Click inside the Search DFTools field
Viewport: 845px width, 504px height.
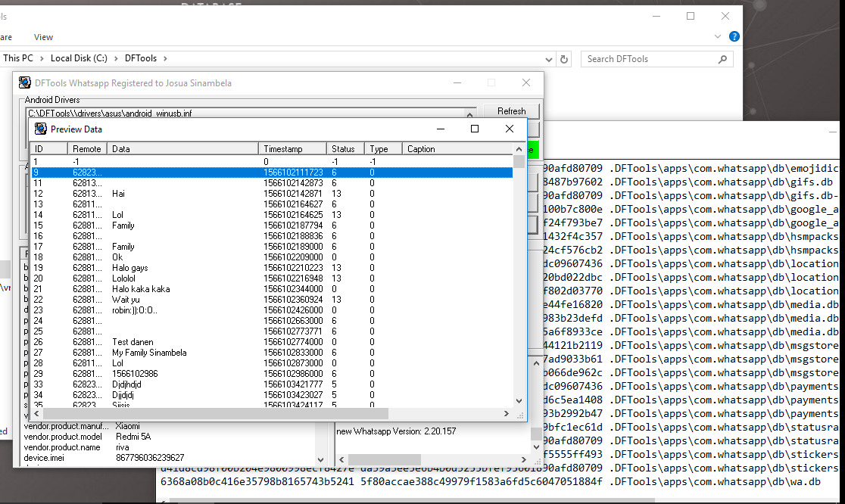(651, 59)
